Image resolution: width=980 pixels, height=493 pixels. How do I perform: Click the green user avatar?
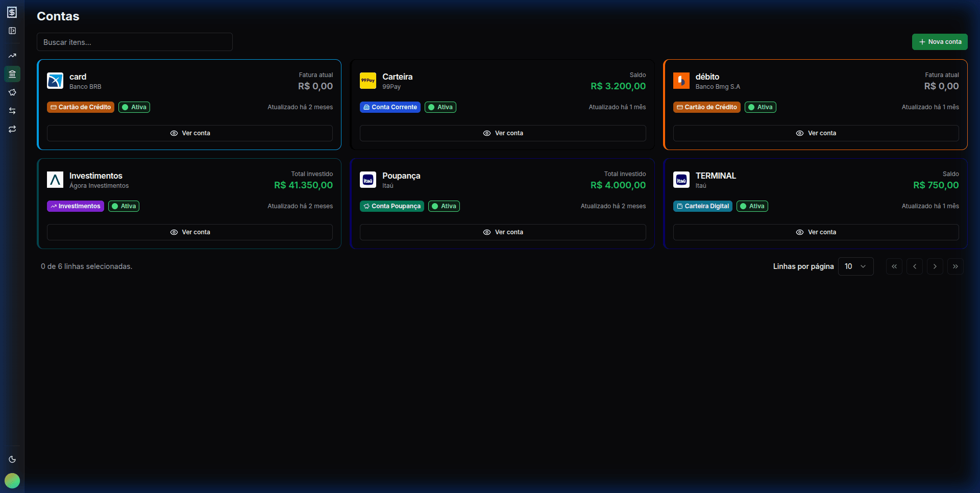click(12, 481)
